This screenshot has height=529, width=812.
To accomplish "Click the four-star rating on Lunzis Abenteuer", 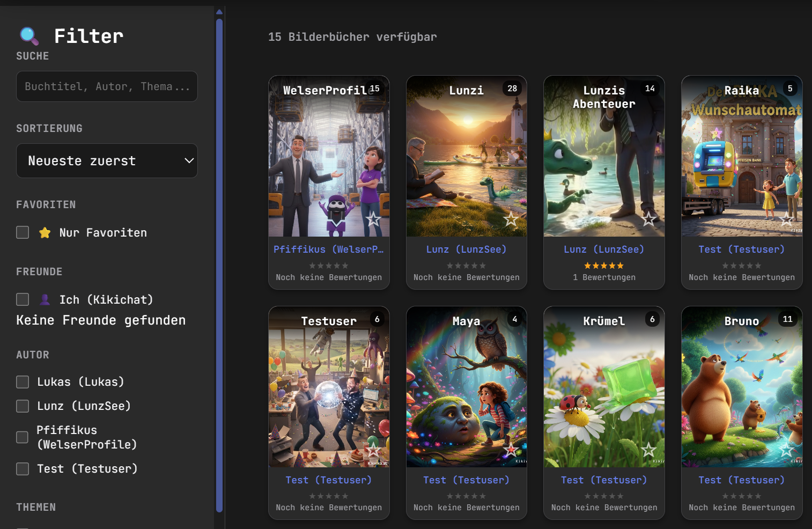I will (x=604, y=266).
